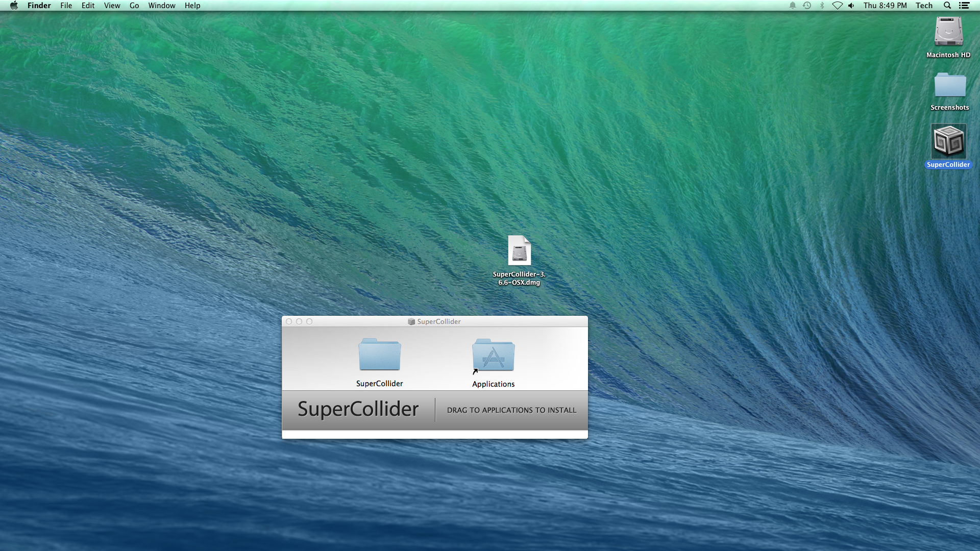Open the volume control icon
980x551 pixels.
[851, 6]
